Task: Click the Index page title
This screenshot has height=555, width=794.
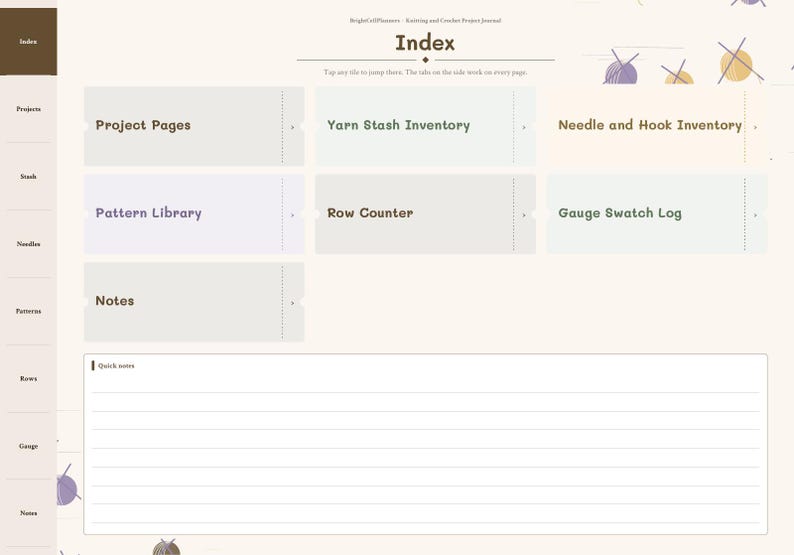Action: click(x=425, y=43)
